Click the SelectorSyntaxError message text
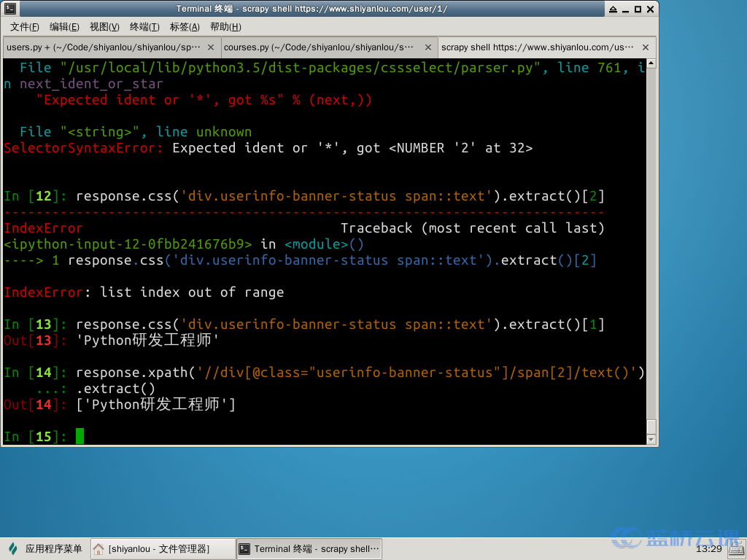Image resolution: width=747 pixels, height=560 pixels. [268, 148]
